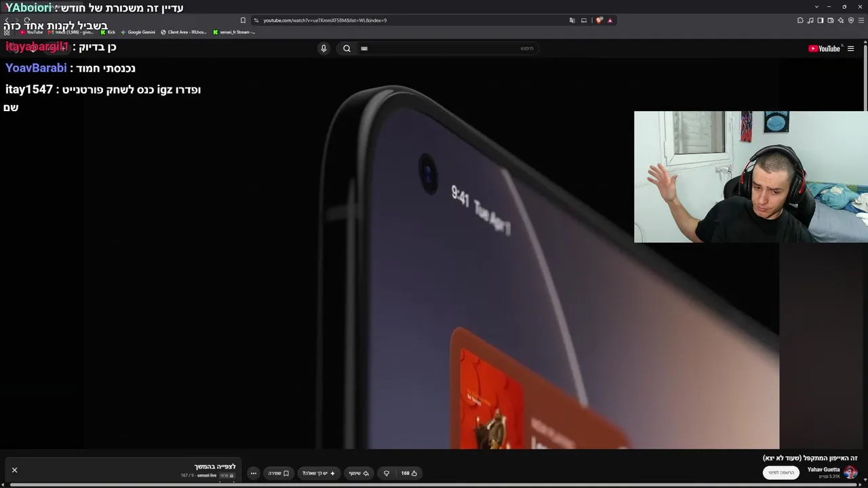The height and width of the screenshot is (488, 868).
Task: Open the YouTube bookmark in the bookmarks bar
Action: point(31,32)
